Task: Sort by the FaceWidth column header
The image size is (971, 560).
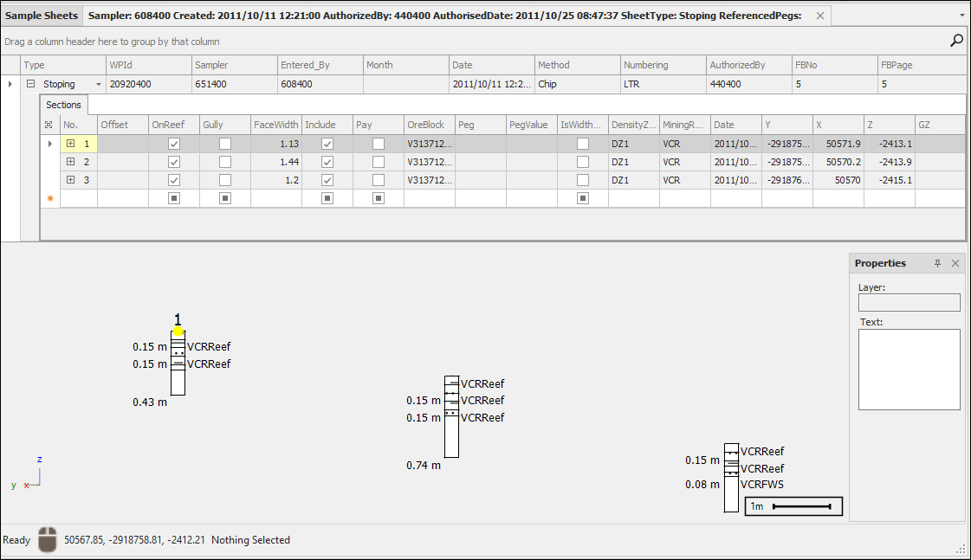Action: (x=275, y=125)
